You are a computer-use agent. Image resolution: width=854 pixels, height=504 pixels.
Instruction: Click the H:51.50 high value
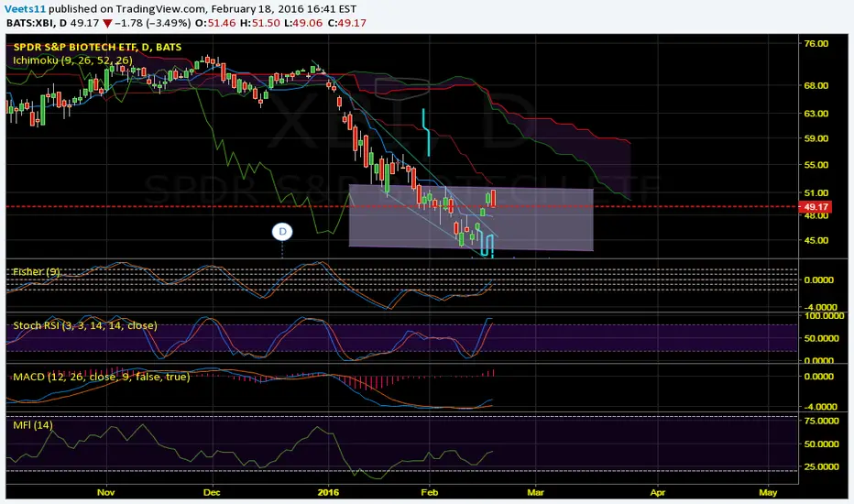(258, 24)
